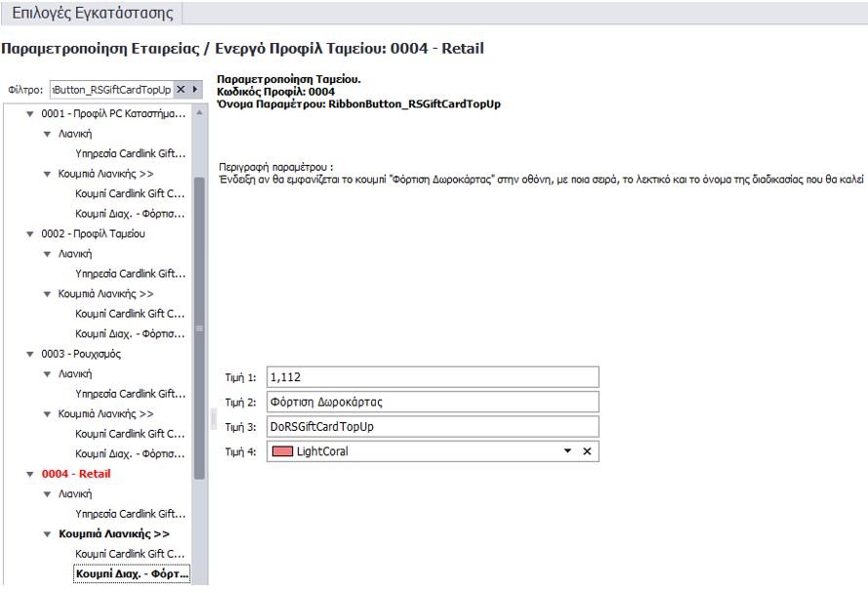The height and width of the screenshot is (593, 868).
Task: Click the Τιμή 3 field DoRSGiftCardTopUp
Action: click(x=430, y=427)
